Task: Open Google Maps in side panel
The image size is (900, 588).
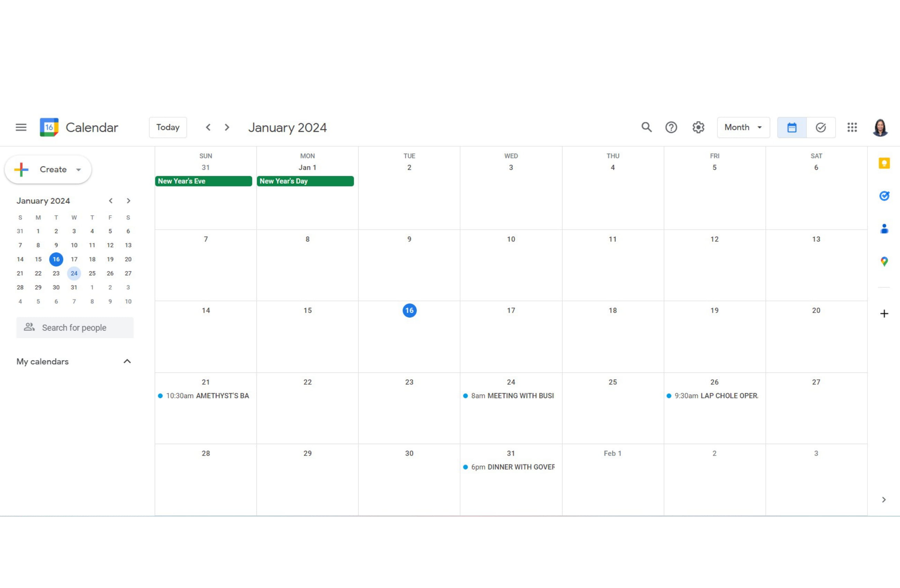Action: (884, 261)
